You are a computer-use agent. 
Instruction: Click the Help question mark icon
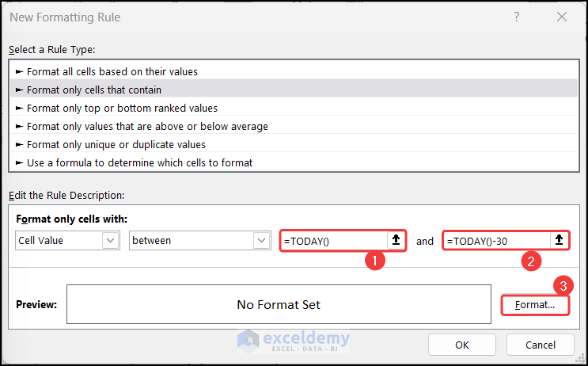(516, 17)
